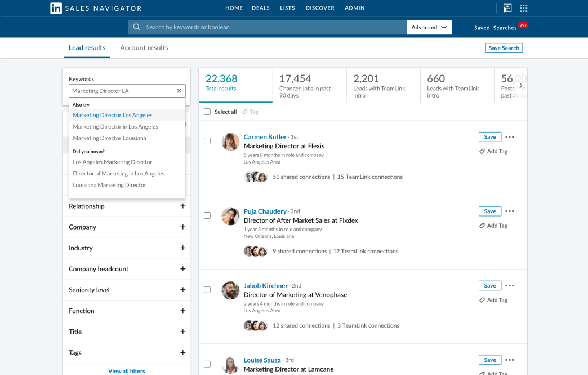Click the Save Search button
The width and height of the screenshot is (588, 375).
pos(504,48)
